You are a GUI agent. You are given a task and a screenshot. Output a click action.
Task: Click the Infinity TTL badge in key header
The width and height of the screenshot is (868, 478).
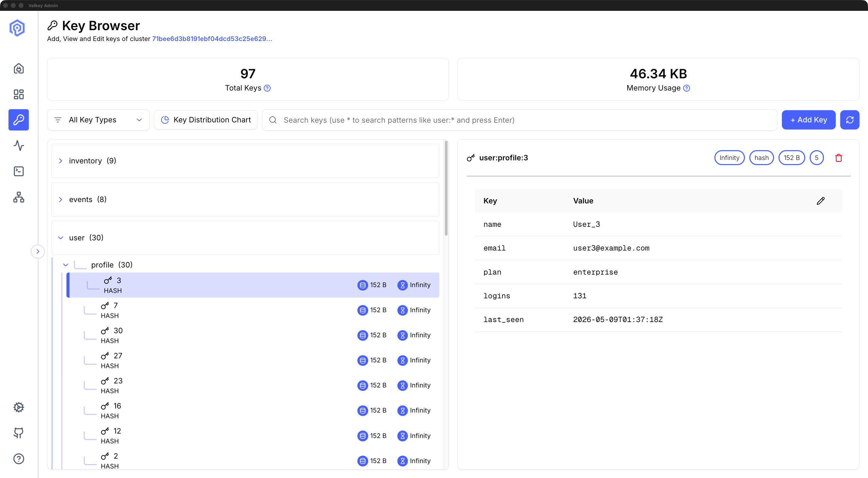pos(729,158)
